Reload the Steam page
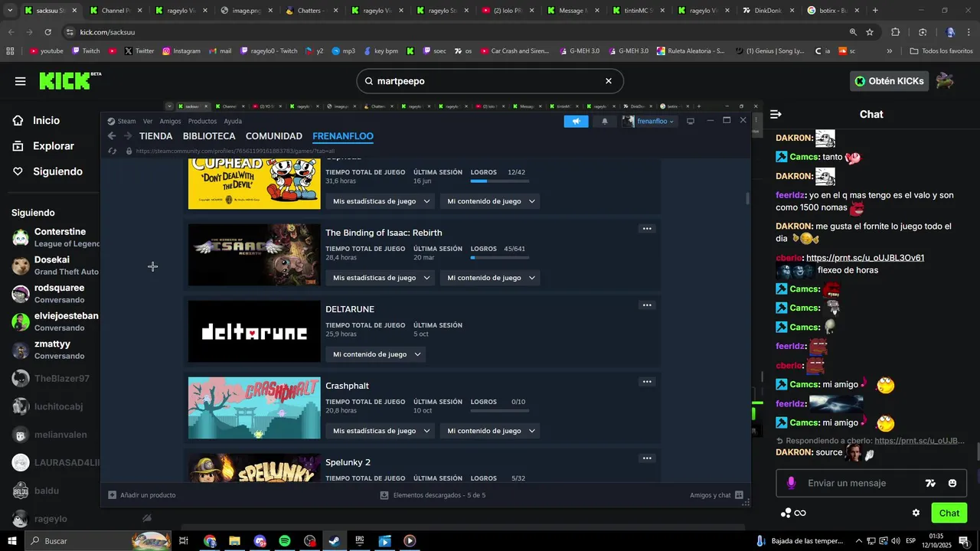The image size is (980, 551). 113,152
